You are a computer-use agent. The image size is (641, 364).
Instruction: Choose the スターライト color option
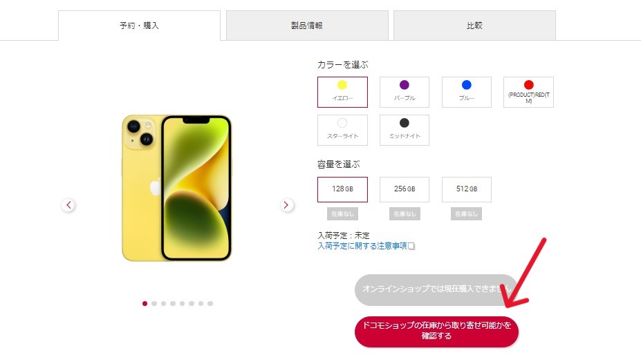coord(342,131)
